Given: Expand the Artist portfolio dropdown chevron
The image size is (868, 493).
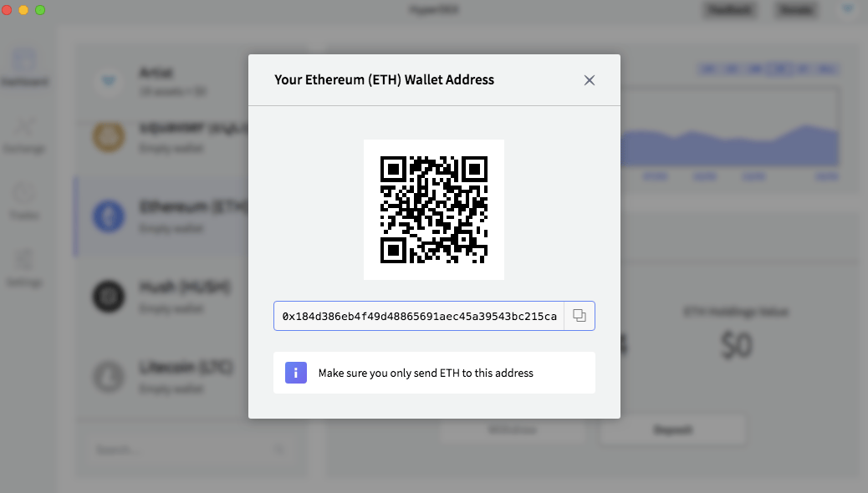Looking at the screenshot, I should point(109,81).
